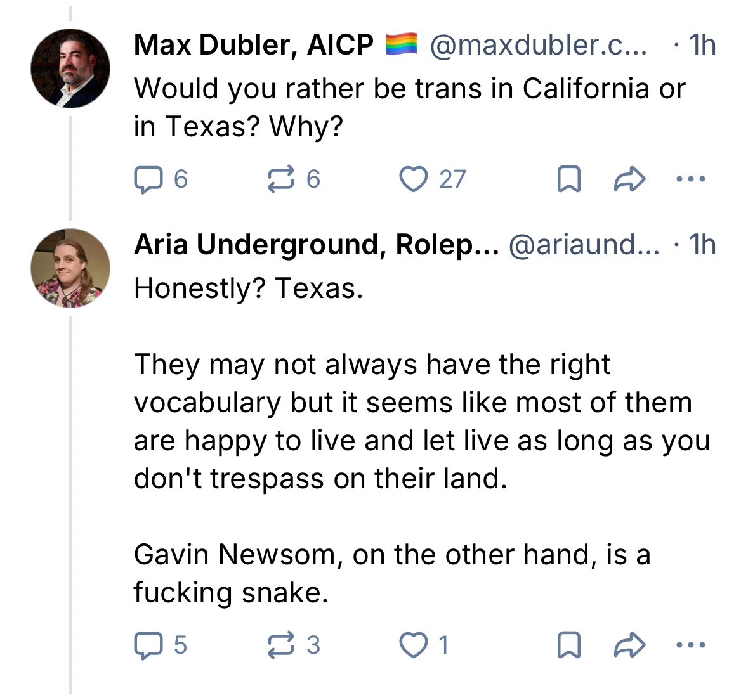748x700 pixels.
Task: Open Aria Underground's avatar
Action: tap(70, 268)
